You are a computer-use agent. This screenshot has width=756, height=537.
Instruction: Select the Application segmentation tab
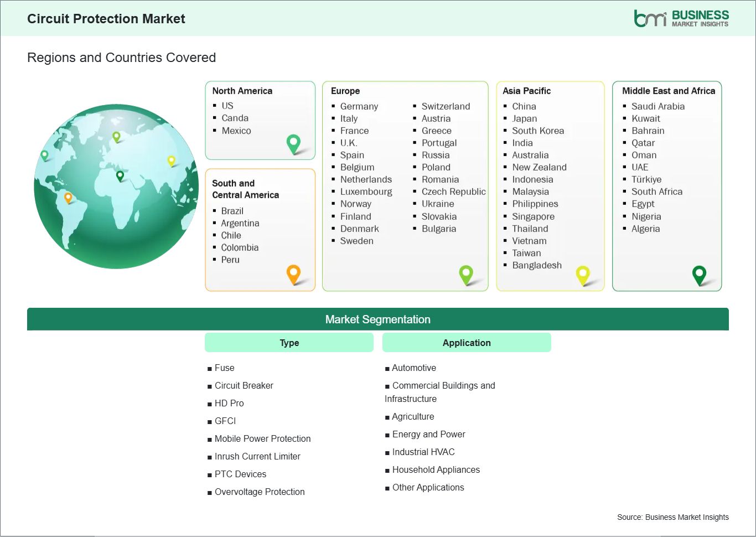[x=467, y=343]
